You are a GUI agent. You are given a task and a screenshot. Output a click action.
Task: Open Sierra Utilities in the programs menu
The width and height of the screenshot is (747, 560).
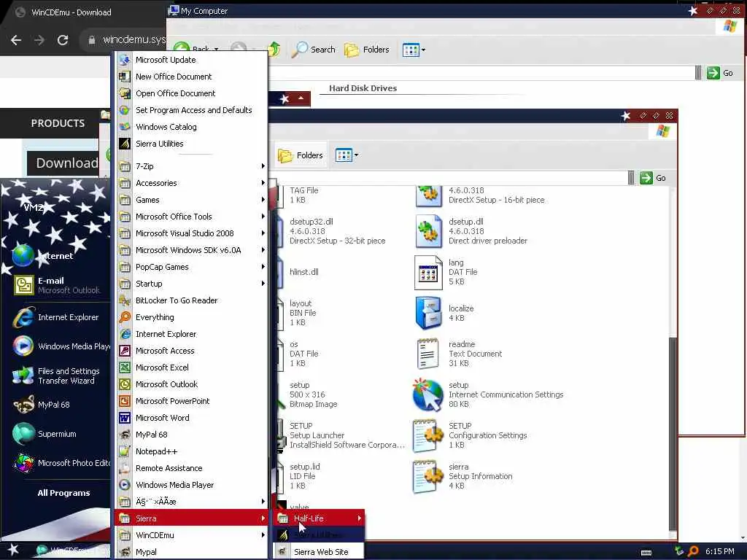(159, 144)
